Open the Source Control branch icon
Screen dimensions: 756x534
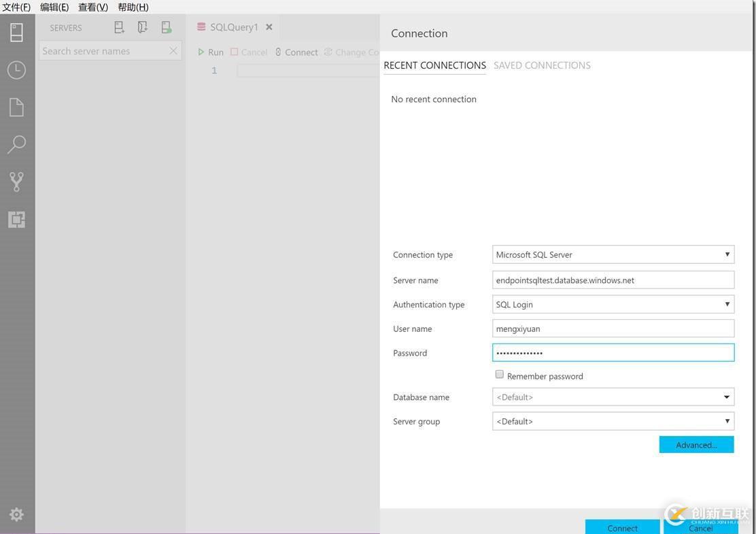tap(16, 182)
